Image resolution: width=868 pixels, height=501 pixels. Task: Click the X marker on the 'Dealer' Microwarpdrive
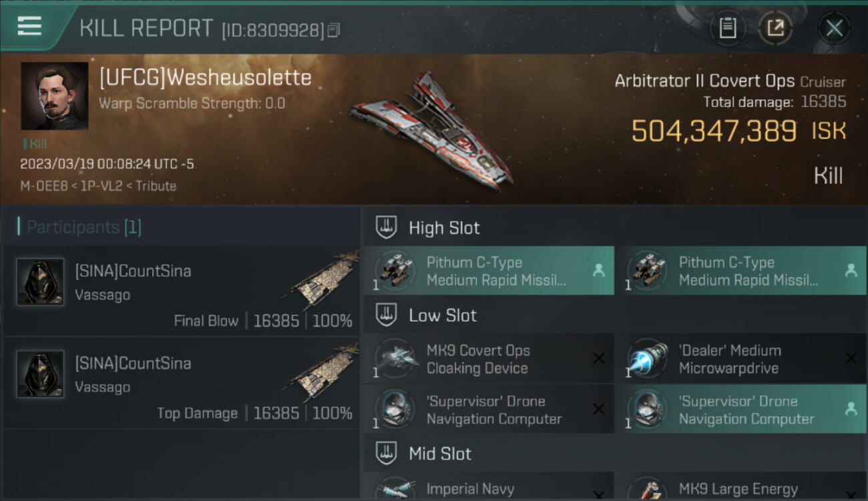851,359
